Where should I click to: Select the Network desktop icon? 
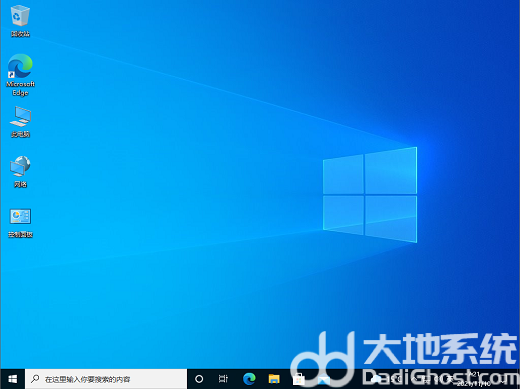coord(20,171)
